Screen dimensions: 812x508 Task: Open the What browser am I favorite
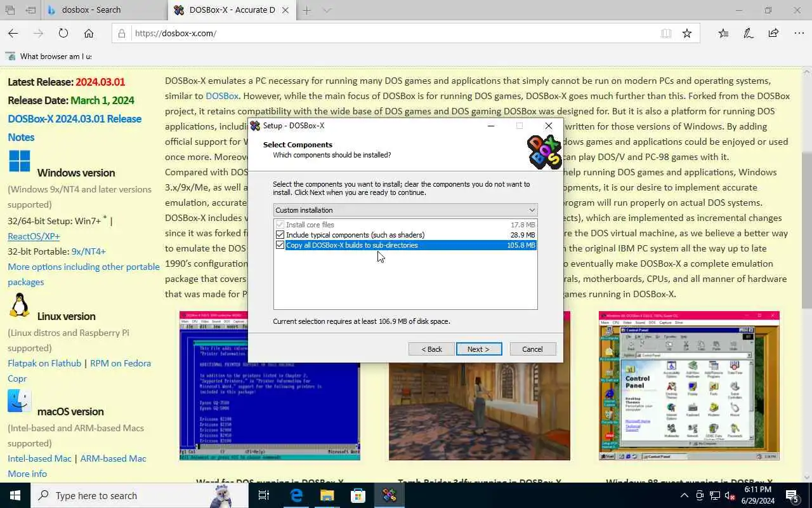pos(49,56)
